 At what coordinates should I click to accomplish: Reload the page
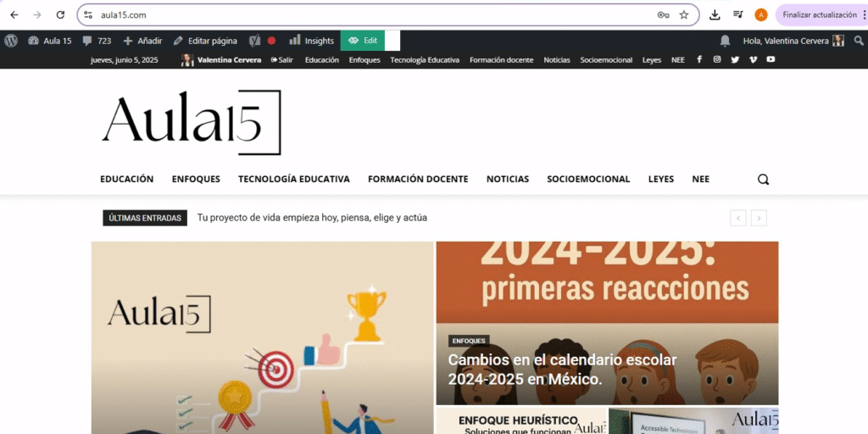coord(60,14)
